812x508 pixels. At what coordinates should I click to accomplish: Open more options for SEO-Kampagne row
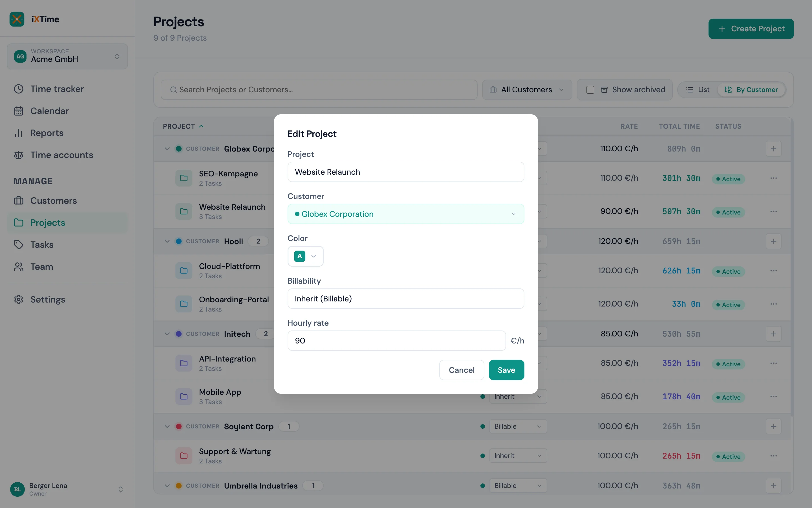(x=773, y=178)
